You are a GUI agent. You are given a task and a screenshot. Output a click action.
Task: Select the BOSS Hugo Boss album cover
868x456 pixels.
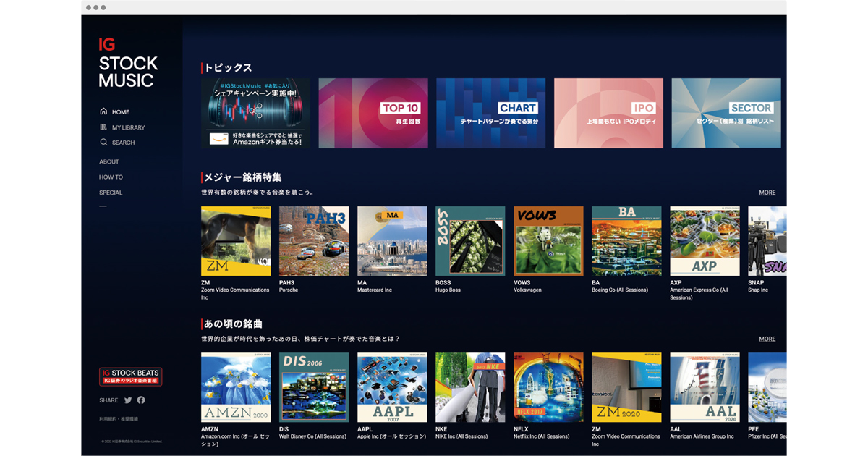coord(470,241)
